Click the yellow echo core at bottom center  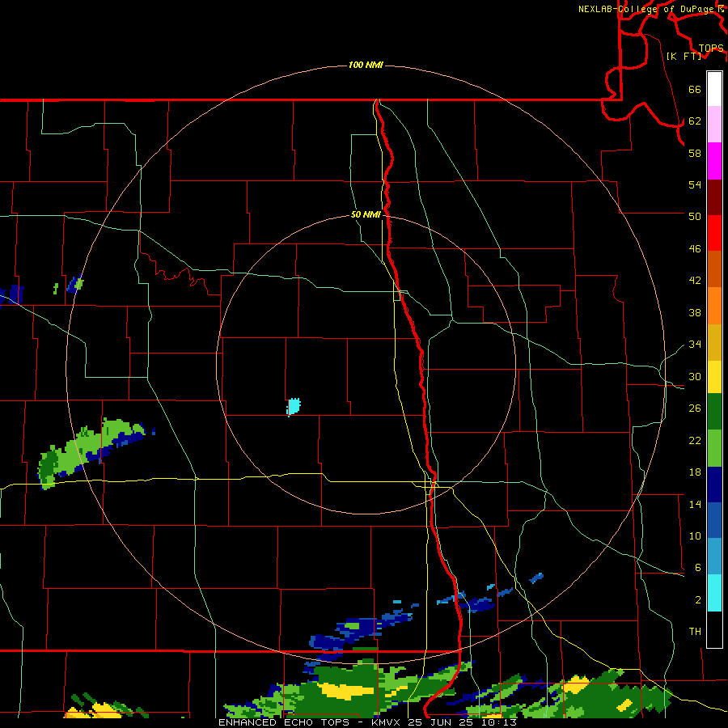coord(347,691)
